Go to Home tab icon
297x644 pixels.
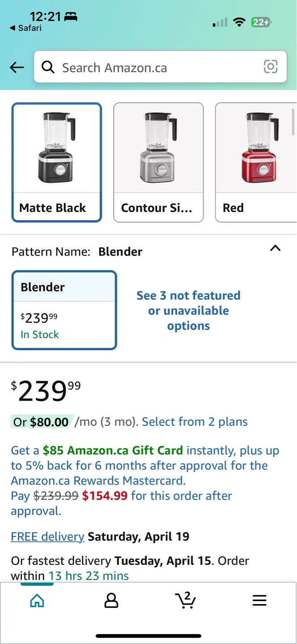(37, 600)
